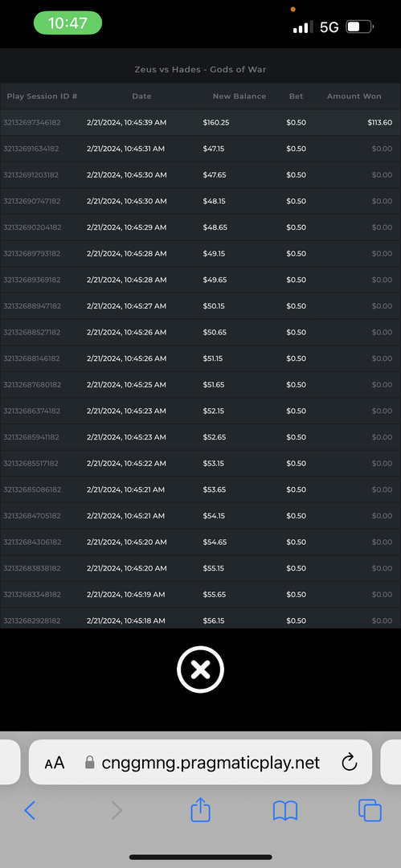This screenshot has width=401, height=868.
Task: Open session 32132697346182 with $113.60 win
Action: point(201,122)
